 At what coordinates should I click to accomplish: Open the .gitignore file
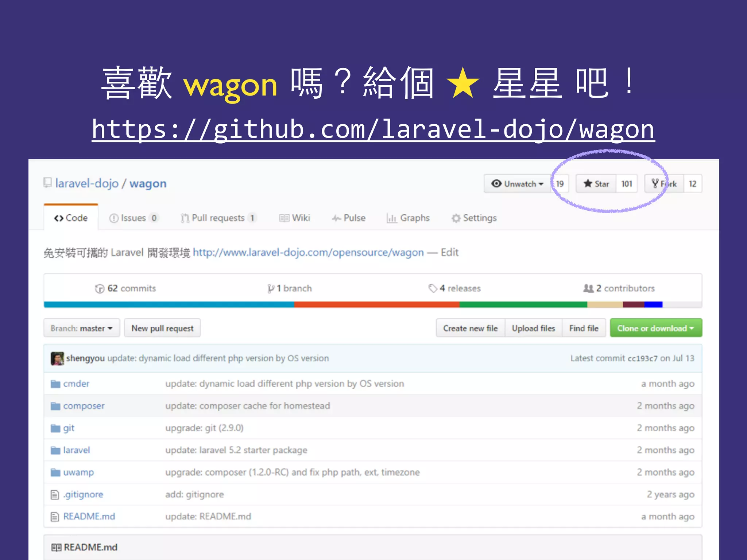click(x=83, y=495)
